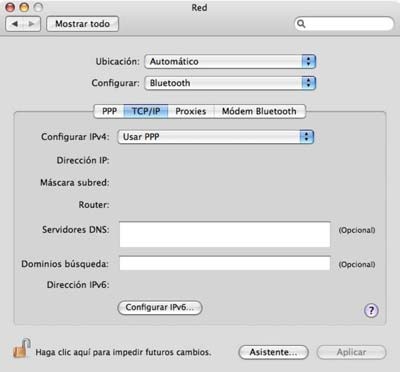This screenshot has height=372, width=400.
Task: Close the Red window with red button
Action: coord(10,7)
